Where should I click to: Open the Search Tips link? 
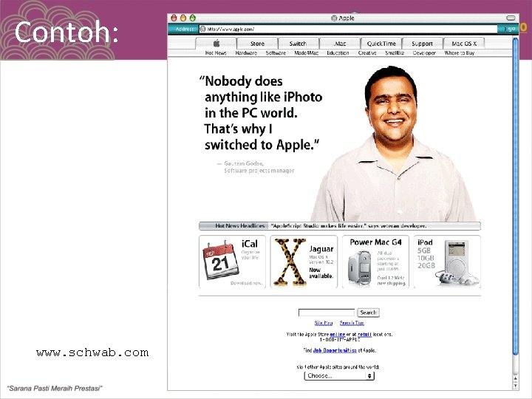click(x=352, y=323)
